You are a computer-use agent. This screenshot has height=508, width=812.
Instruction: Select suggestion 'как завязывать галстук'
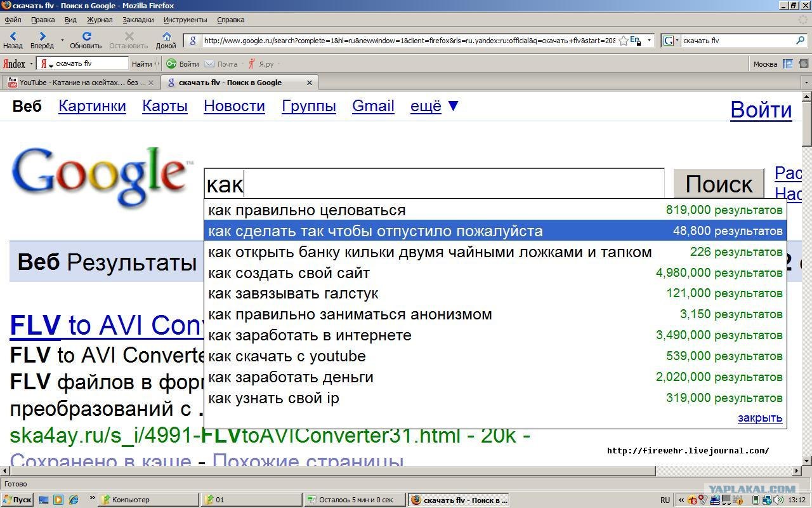click(x=495, y=293)
